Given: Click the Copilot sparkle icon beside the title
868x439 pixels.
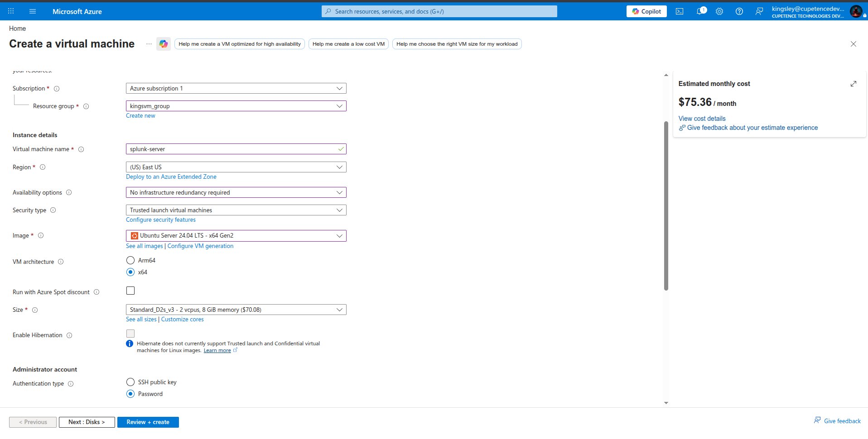Looking at the screenshot, I should pos(164,44).
